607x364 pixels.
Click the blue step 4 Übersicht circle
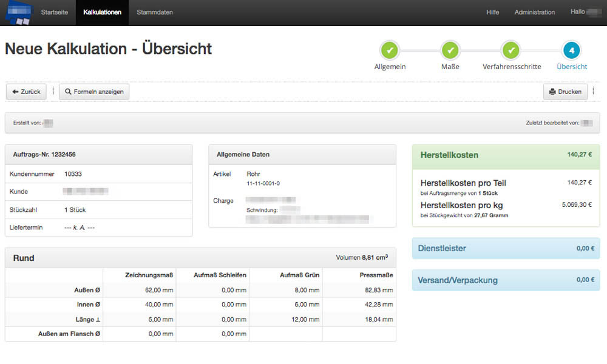tap(572, 50)
